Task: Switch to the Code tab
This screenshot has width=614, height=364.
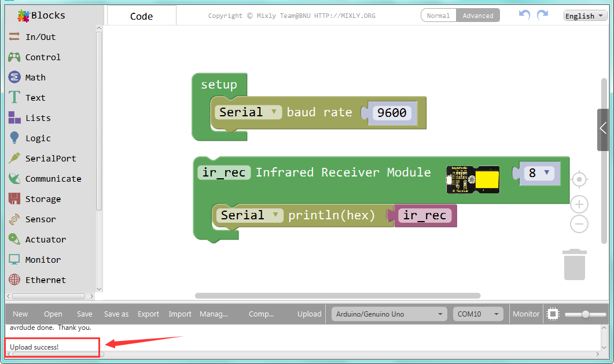Action: [142, 16]
